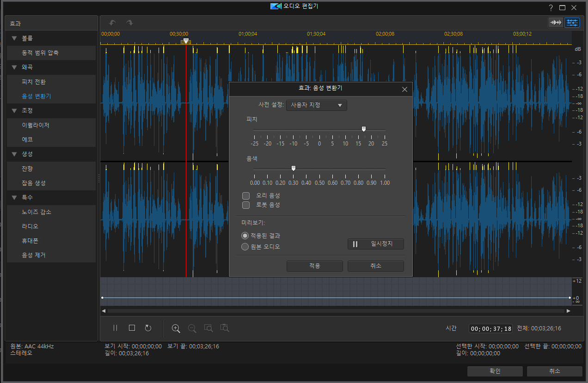Switch to waveform view icon

[x=556, y=23]
